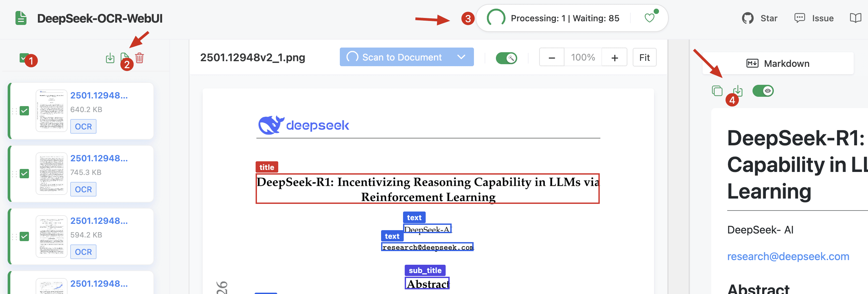The width and height of the screenshot is (868, 294).
Task: Click the Fit button
Action: tap(644, 58)
